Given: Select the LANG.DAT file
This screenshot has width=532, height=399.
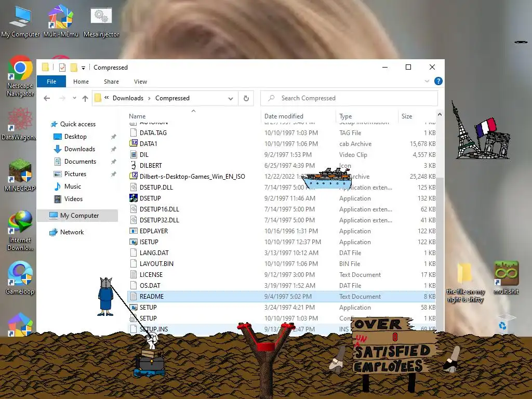Looking at the screenshot, I should 282,253.
